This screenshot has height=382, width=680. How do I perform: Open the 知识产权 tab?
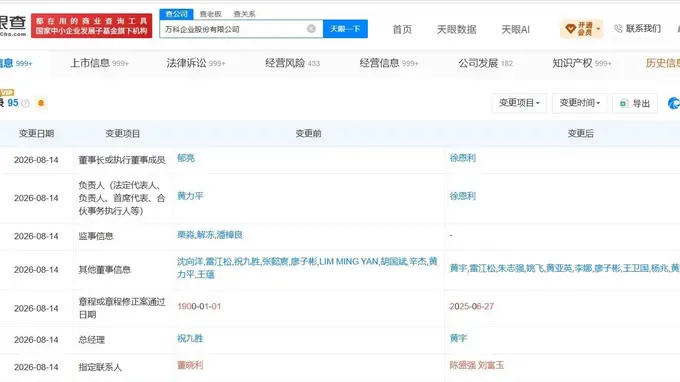pyautogui.click(x=582, y=63)
